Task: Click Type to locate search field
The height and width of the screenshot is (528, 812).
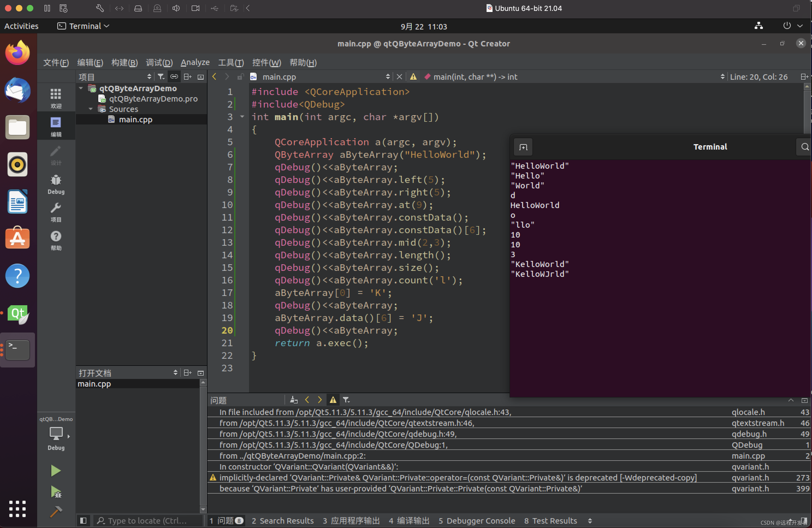Action: click(x=147, y=521)
